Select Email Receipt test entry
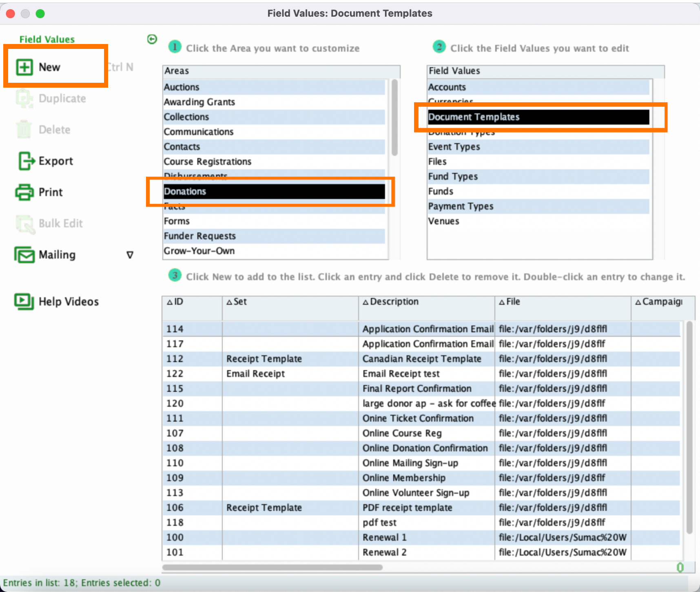Screen dimensions: 700x592 tap(421, 374)
